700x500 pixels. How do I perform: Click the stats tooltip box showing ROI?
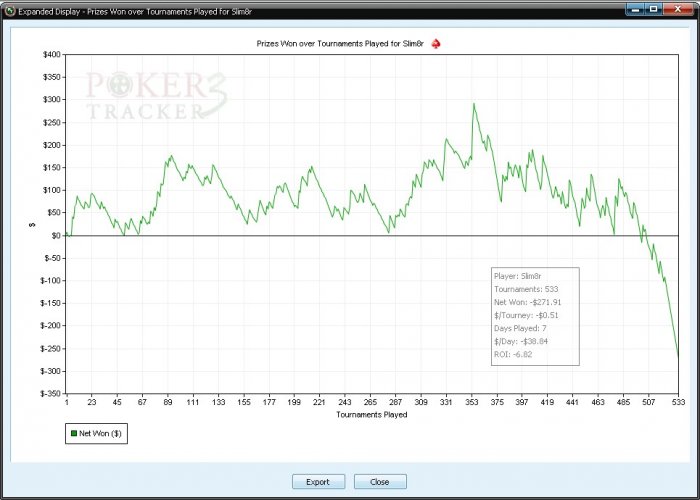point(535,316)
